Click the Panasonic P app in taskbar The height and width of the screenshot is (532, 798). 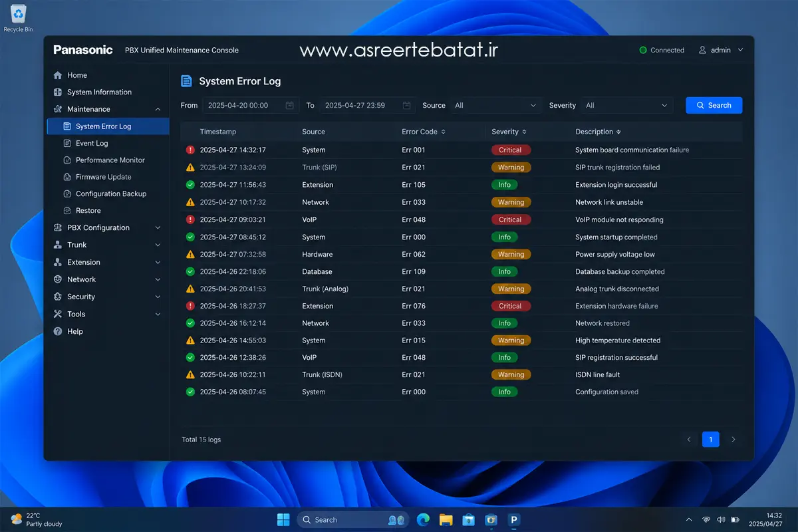coord(513,519)
